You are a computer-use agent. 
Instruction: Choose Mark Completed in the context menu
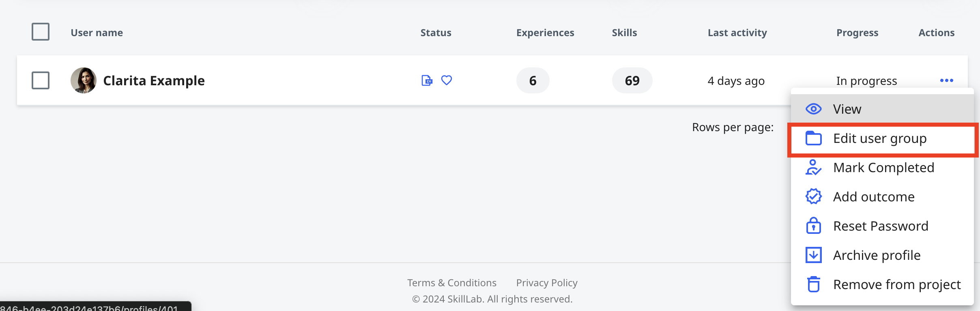click(883, 168)
